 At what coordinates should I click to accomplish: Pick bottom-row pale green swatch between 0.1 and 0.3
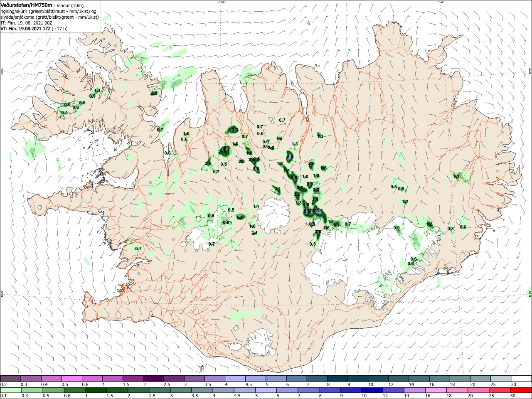(x=10, y=390)
